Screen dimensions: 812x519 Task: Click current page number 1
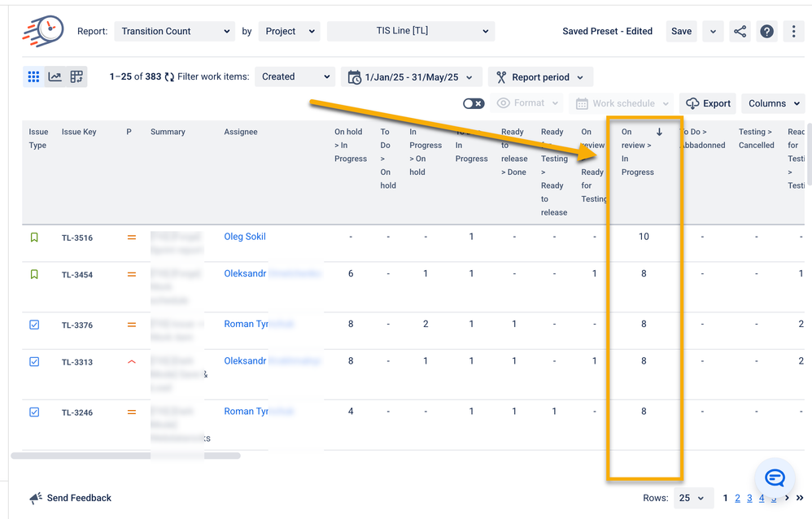(x=725, y=498)
